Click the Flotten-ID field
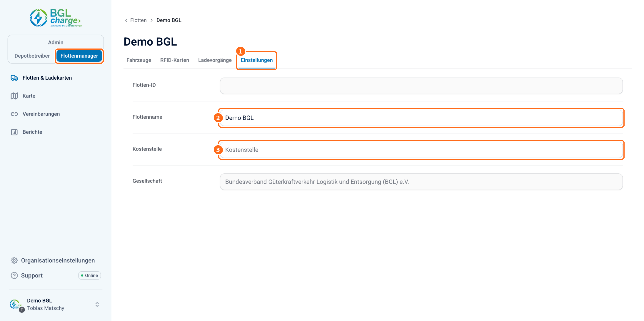This screenshot has height=321, width=644. (421, 86)
